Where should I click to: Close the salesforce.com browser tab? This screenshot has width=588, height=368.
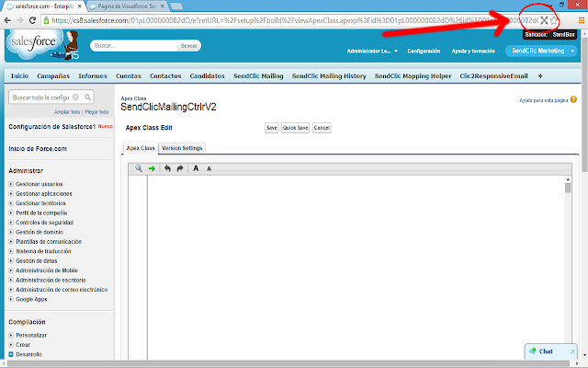[80, 6]
